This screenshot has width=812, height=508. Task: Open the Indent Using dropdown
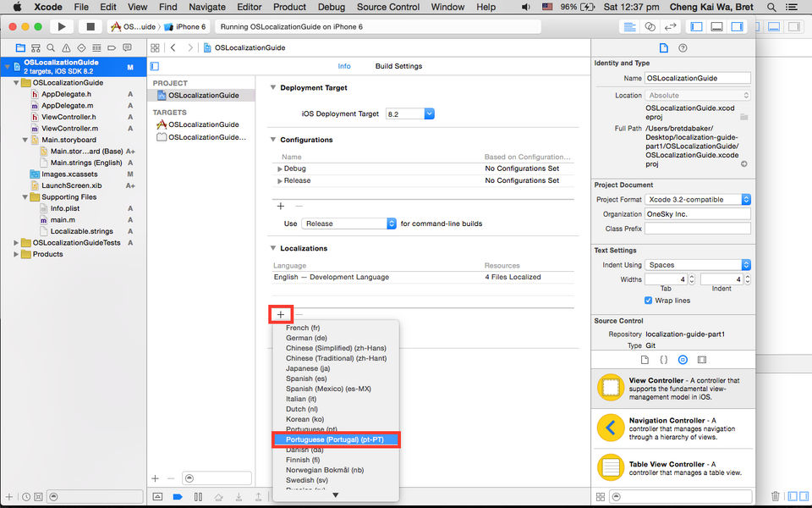(698, 265)
